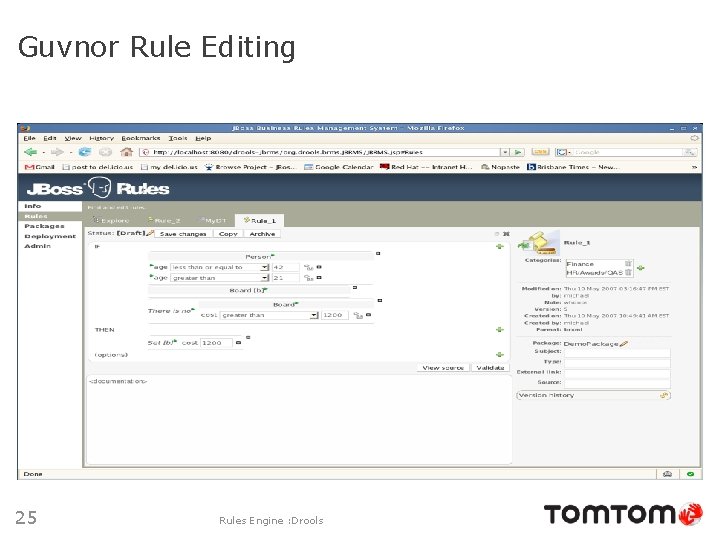Click the Copy button
The image size is (720, 540).
[228, 234]
